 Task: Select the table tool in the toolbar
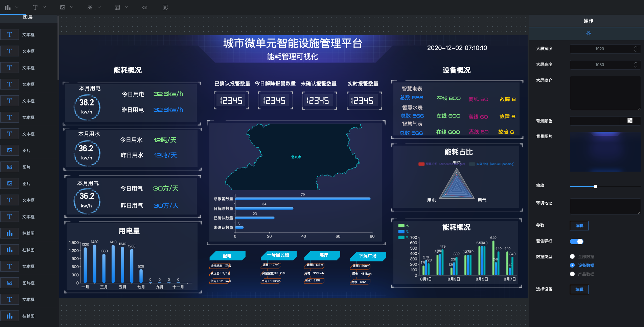click(x=117, y=7)
